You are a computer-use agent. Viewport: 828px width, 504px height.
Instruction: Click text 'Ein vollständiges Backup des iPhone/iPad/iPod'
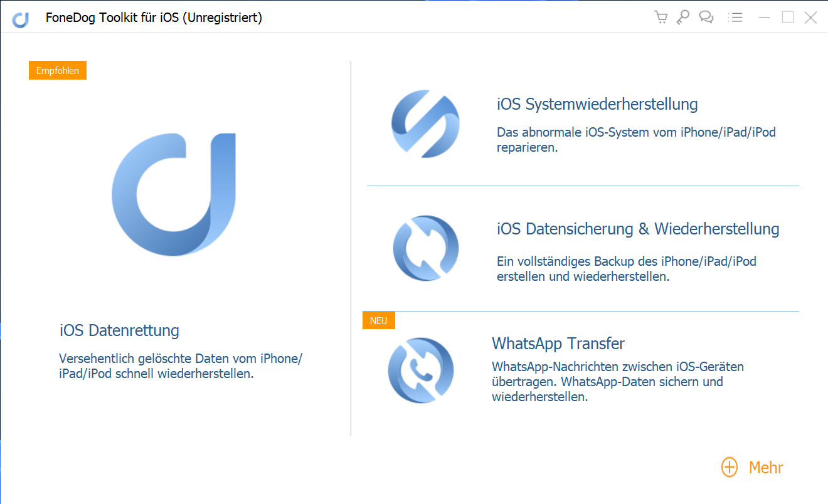coord(627,261)
